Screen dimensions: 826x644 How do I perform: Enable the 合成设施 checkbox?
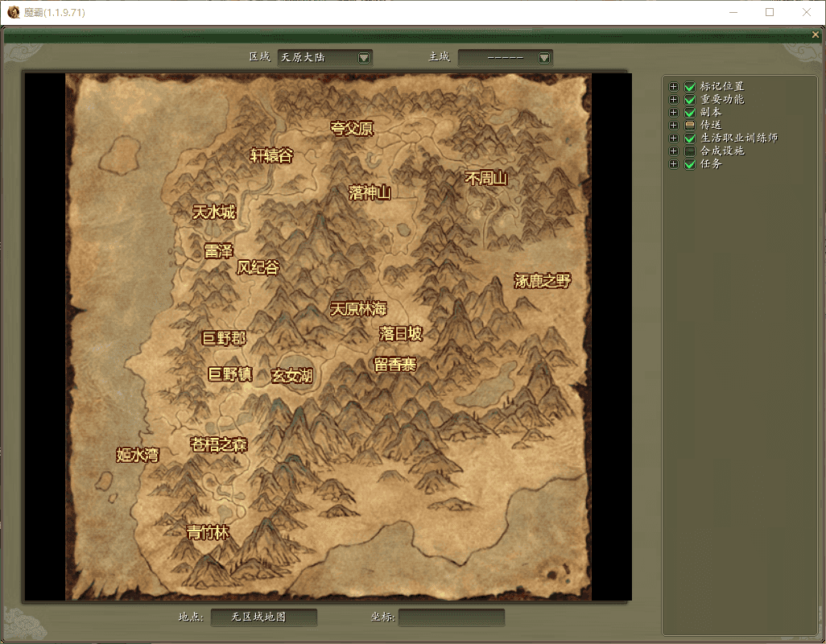coord(689,151)
